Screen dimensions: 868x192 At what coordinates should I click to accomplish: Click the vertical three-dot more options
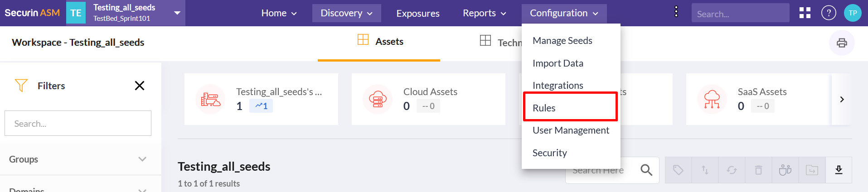click(676, 12)
